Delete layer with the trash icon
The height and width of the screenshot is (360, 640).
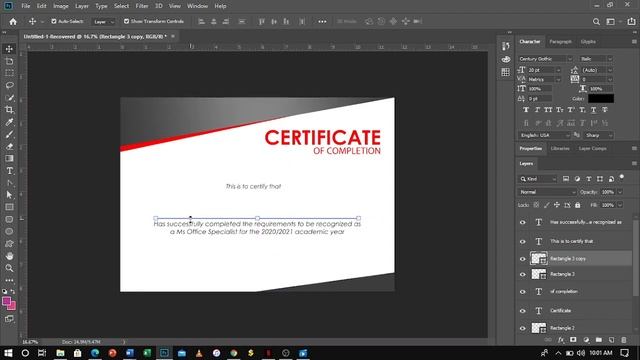tap(623, 340)
